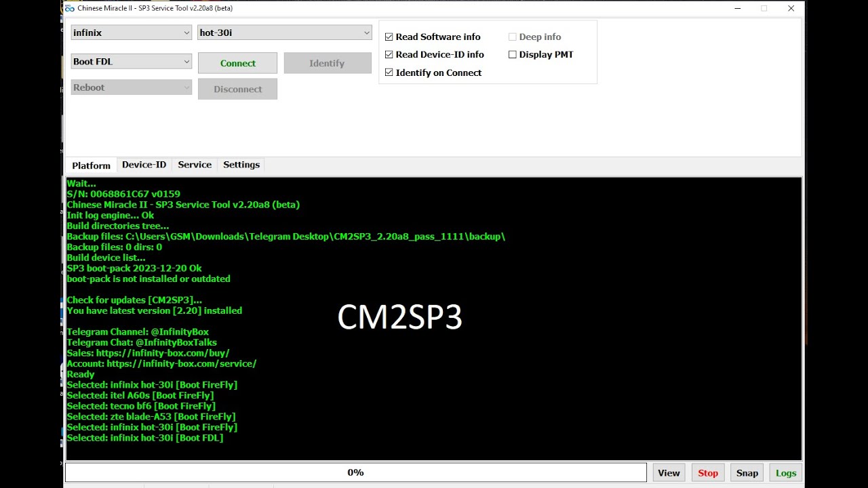Open the hot-30i model dropdown
This screenshot has height=488, width=868.
tap(285, 33)
